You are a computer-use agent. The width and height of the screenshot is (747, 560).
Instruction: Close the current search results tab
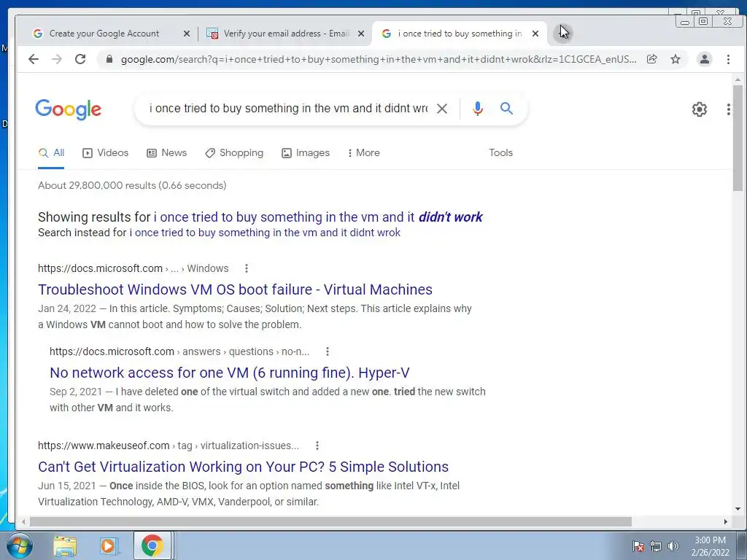pyautogui.click(x=535, y=34)
